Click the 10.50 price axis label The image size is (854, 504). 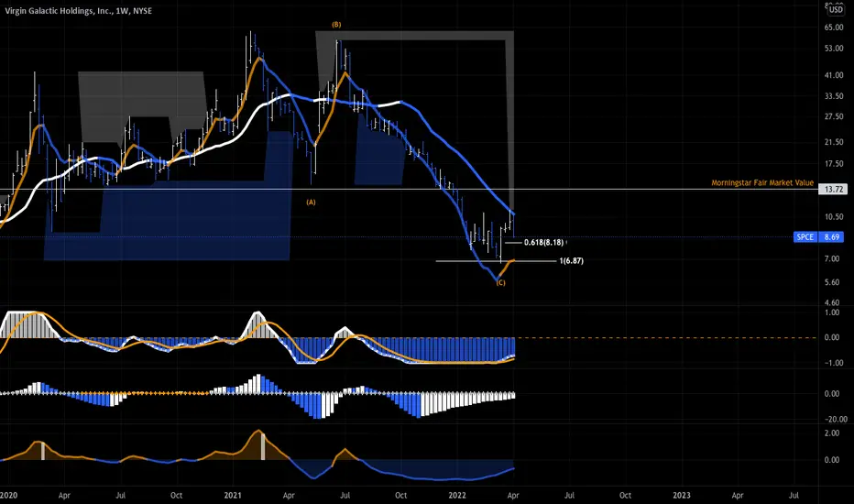(x=833, y=217)
